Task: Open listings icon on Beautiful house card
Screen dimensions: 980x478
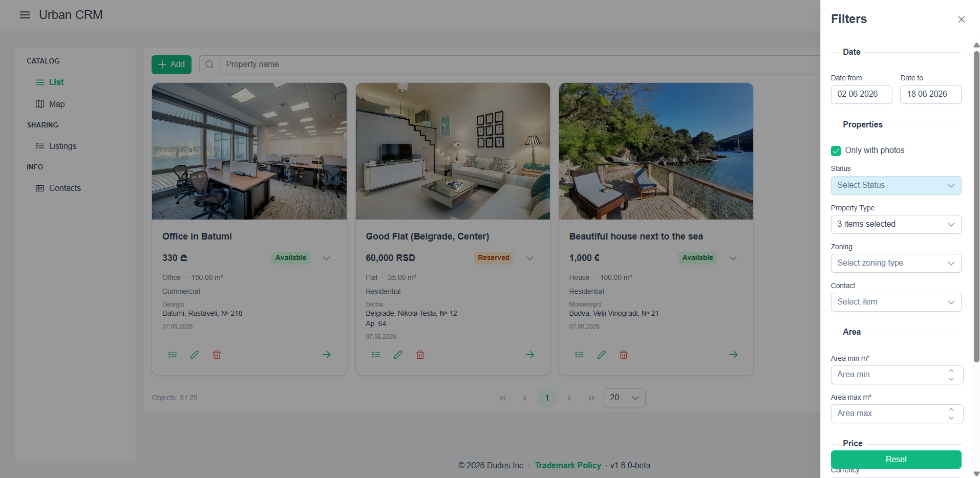Action: pyautogui.click(x=579, y=355)
